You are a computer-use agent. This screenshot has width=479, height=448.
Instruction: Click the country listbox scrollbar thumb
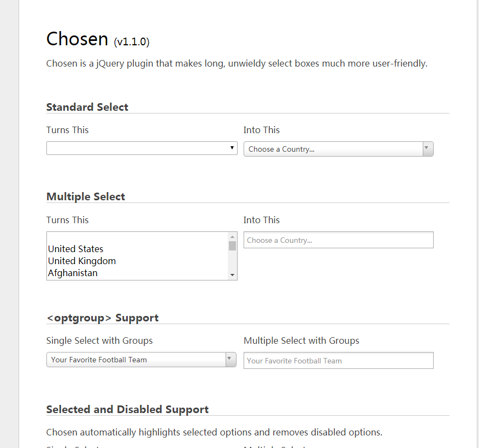click(x=232, y=246)
